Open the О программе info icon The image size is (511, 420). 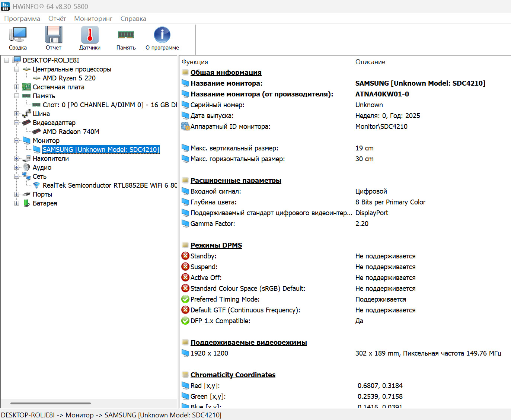[x=162, y=38]
